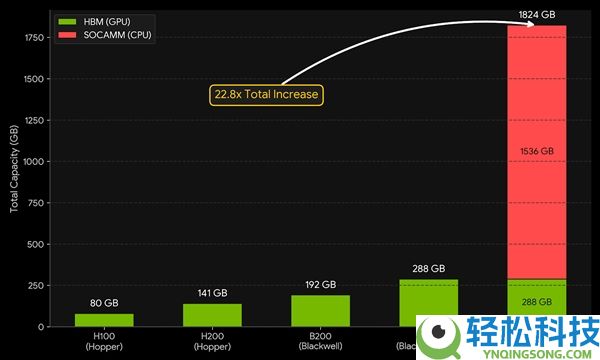Select the H100 green bar

104,320
